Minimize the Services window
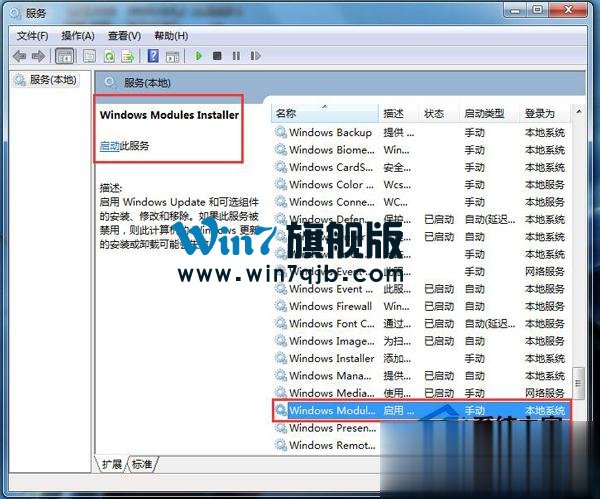600x499 pixels. coord(515,10)
